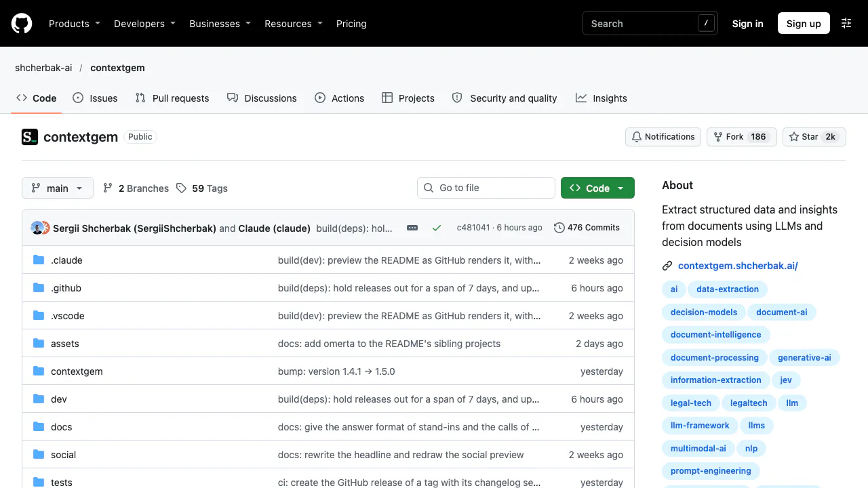Switch to the Pull requests tab

coord(172,98)
